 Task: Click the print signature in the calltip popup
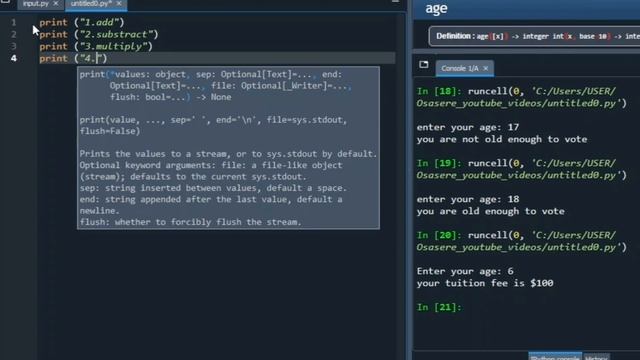215,86
